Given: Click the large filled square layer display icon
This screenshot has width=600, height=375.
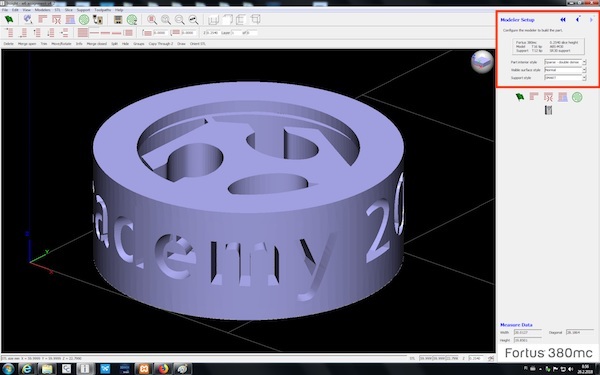Looking at the screenshot, I should 83,33.
